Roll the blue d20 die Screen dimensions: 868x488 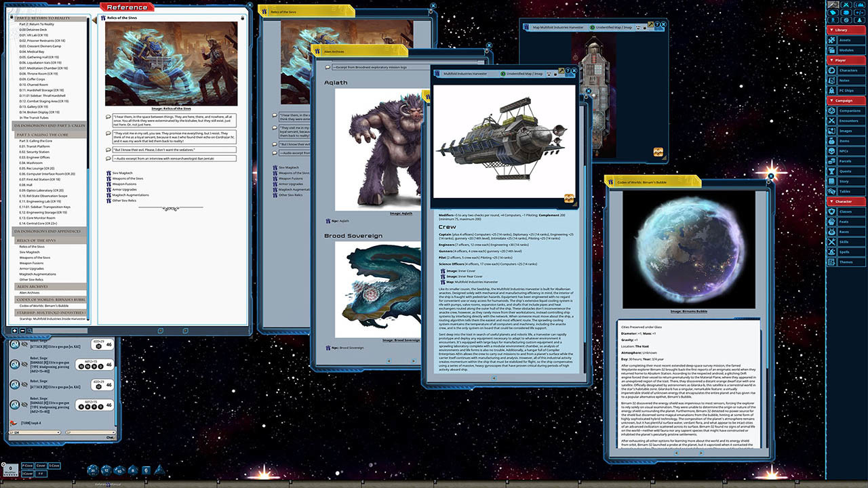coord(92,470)
